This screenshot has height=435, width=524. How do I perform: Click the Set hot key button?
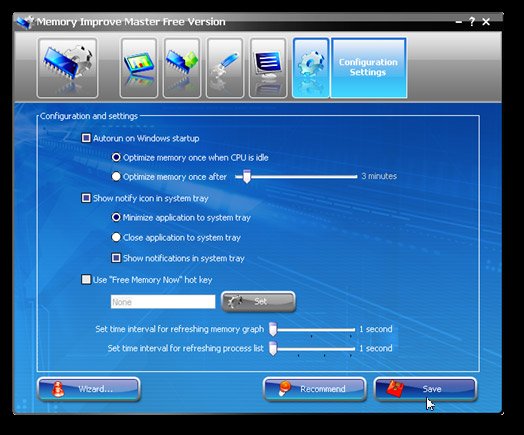click(x=259, y=302)
